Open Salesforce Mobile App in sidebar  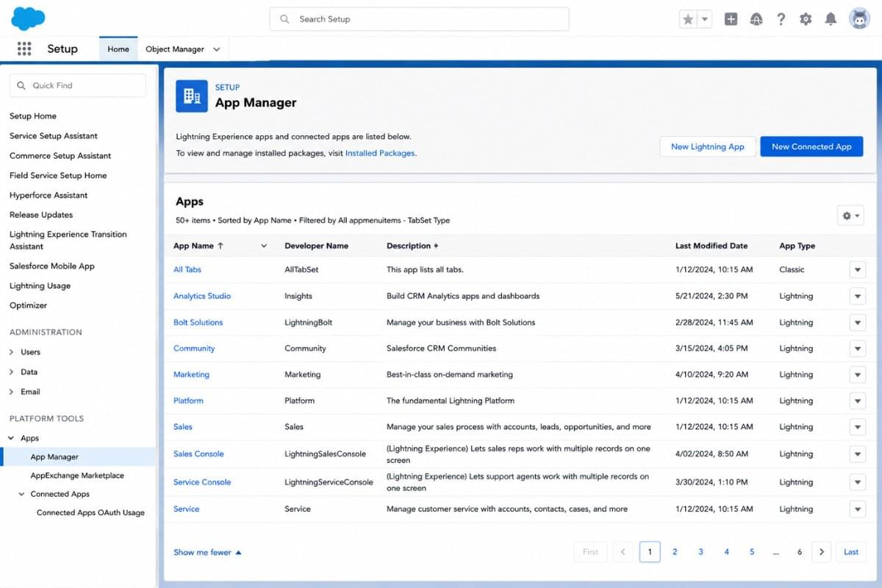click(x=52, y=266)
